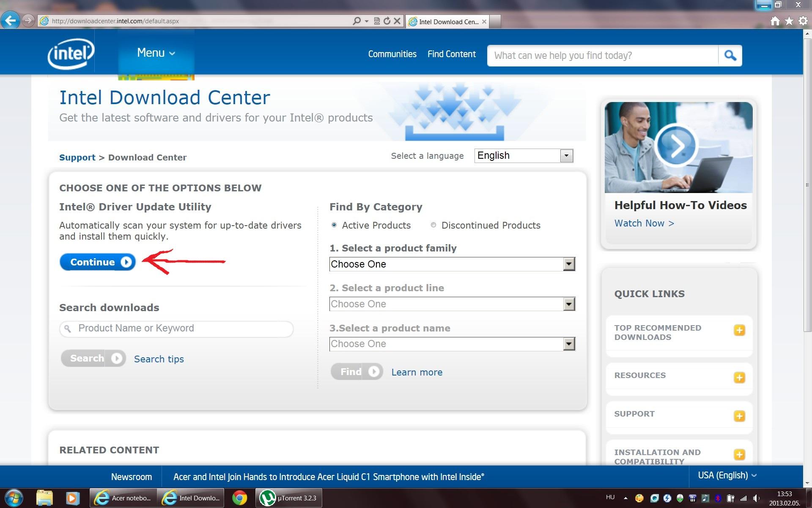Image resolution: width=812 pixels, height=508 pixels.
Task: Expand Installation and Compatibility section
Action: click(739, 454)
